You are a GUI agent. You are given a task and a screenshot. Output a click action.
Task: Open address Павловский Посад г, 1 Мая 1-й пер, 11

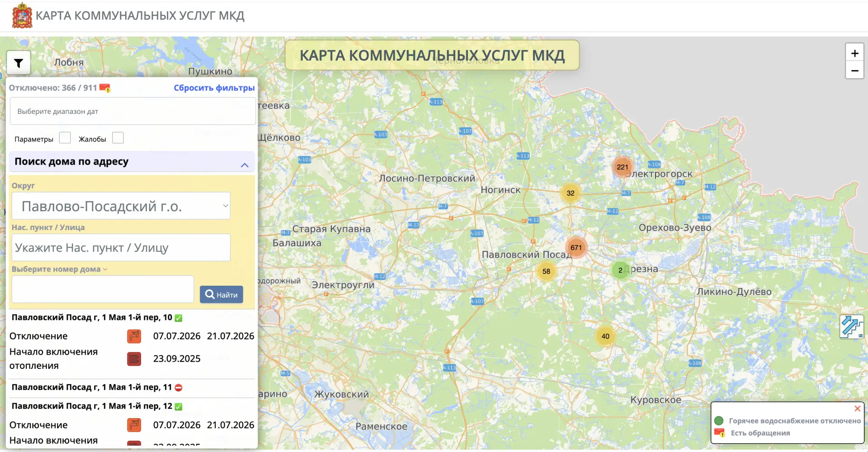click(92, 387)
